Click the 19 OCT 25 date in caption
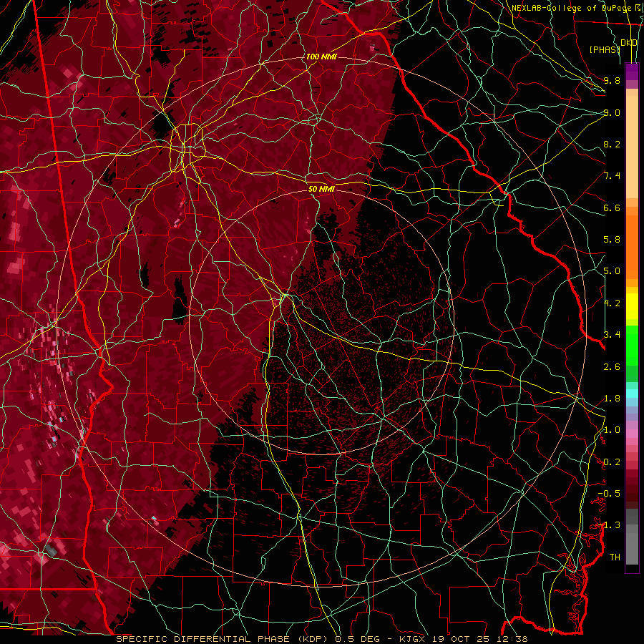This screenshot has height=644, width=644. coord(459,639)
